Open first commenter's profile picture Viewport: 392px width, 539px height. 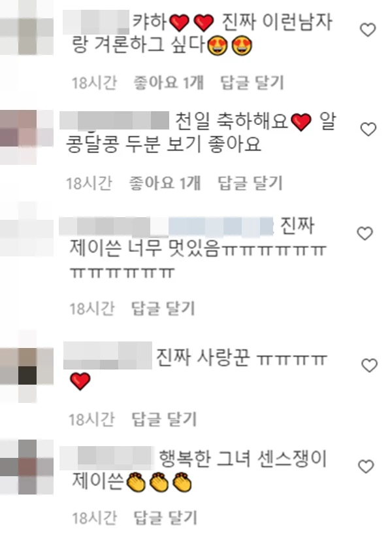click(x=27, y=27)
